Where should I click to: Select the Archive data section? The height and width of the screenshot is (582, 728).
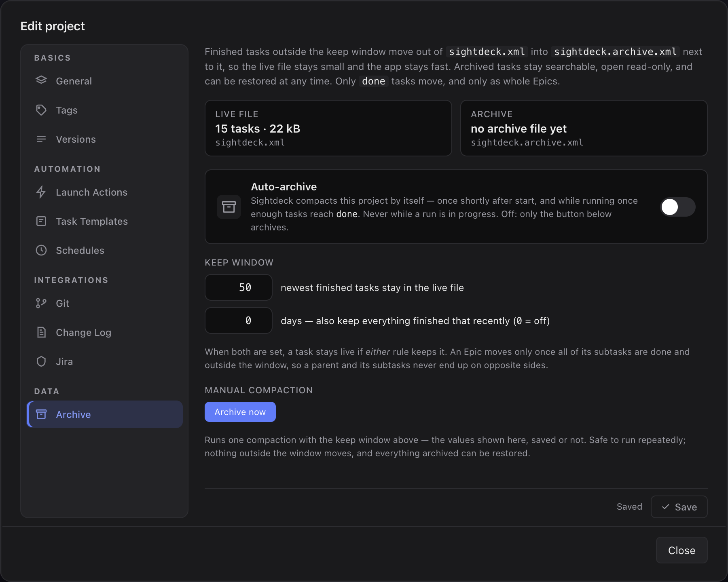104,414
